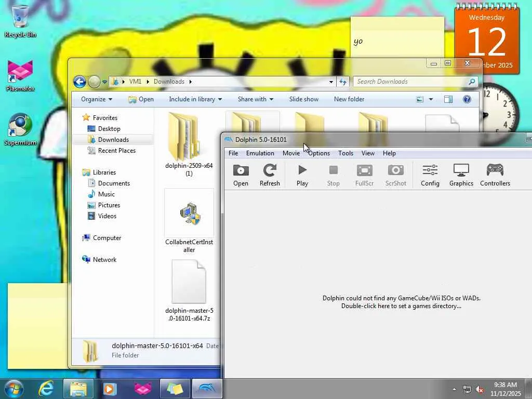
Task: Click Downloads in the address bar
Action: (x=169, y=82)
